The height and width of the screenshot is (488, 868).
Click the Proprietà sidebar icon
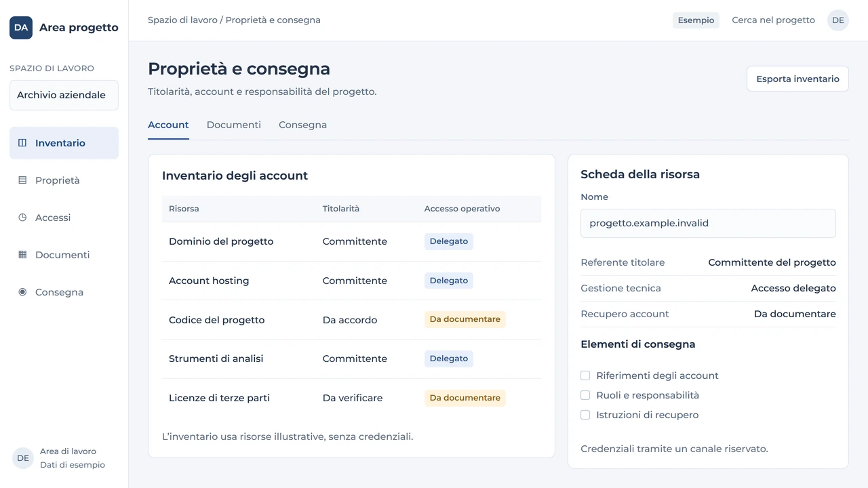(x=22, y=180)
